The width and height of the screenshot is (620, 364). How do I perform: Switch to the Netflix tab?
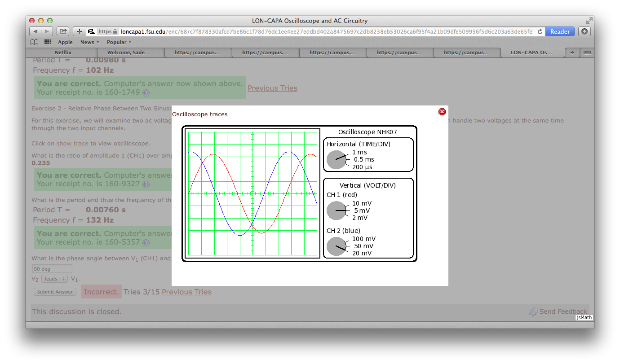pyautogui.click(x=63, y=53)
